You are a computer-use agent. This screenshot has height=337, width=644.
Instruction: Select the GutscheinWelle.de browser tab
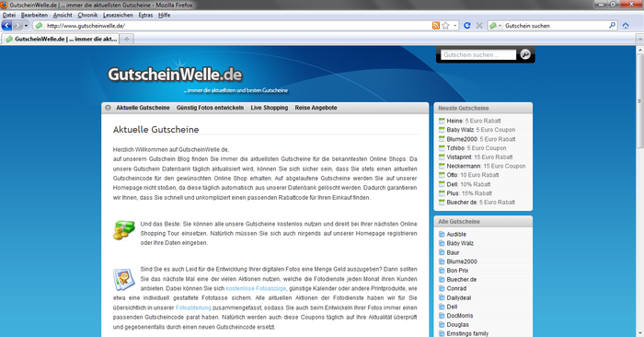click(61, 39)
